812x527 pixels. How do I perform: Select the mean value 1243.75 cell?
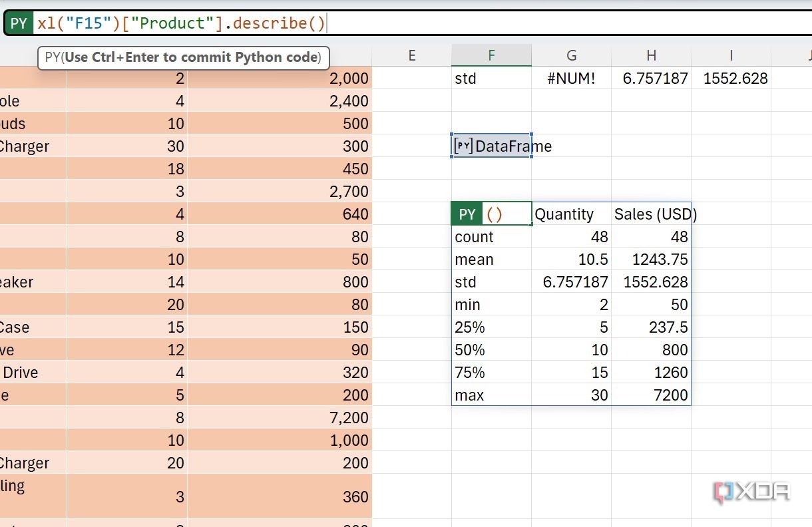pos(651,260)
